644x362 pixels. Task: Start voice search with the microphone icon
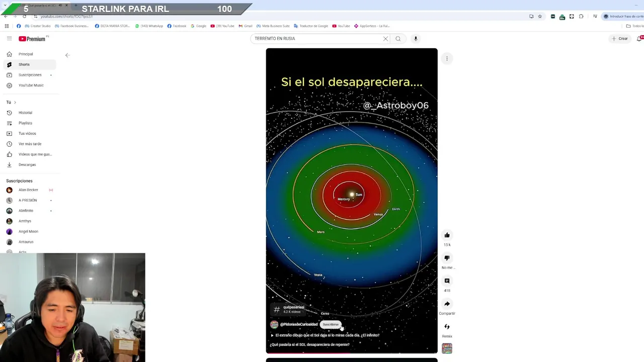coord(416,39)
